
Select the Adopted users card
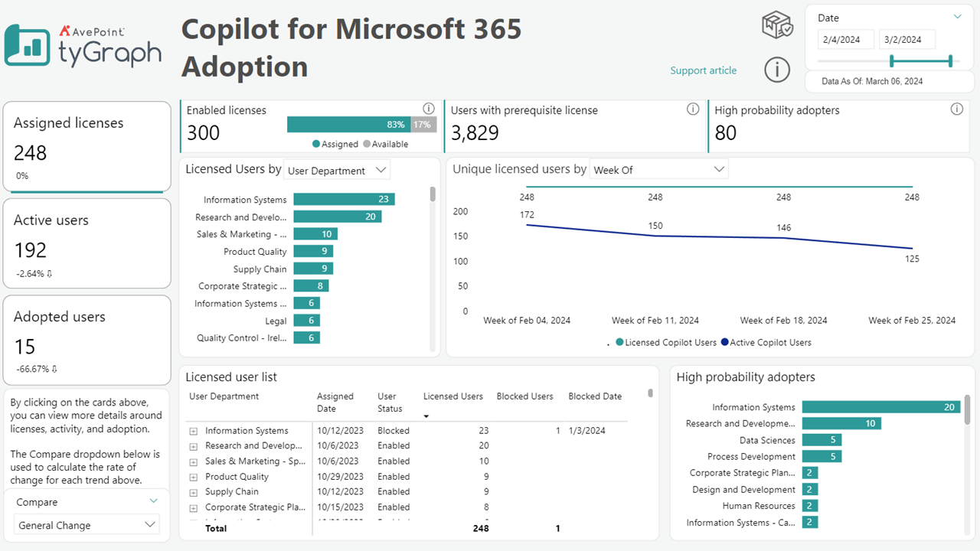coord(87,340)
